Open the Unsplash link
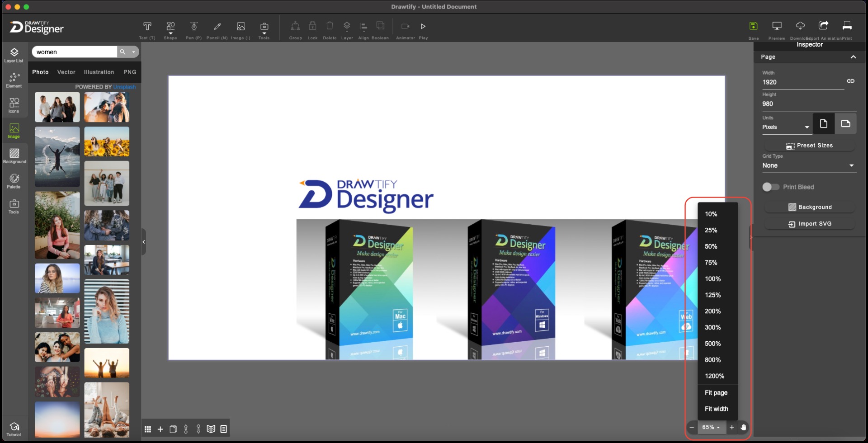The image size is (868, 443). click(x=124, y=87)
